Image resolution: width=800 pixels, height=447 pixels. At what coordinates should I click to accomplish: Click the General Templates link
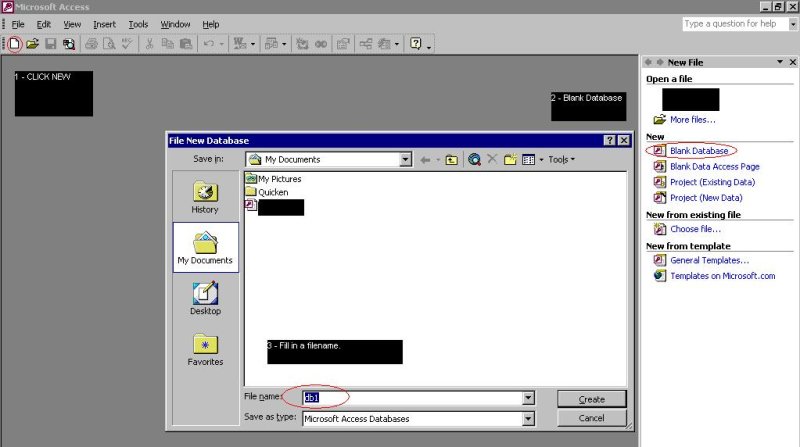[x=709, y=260]
